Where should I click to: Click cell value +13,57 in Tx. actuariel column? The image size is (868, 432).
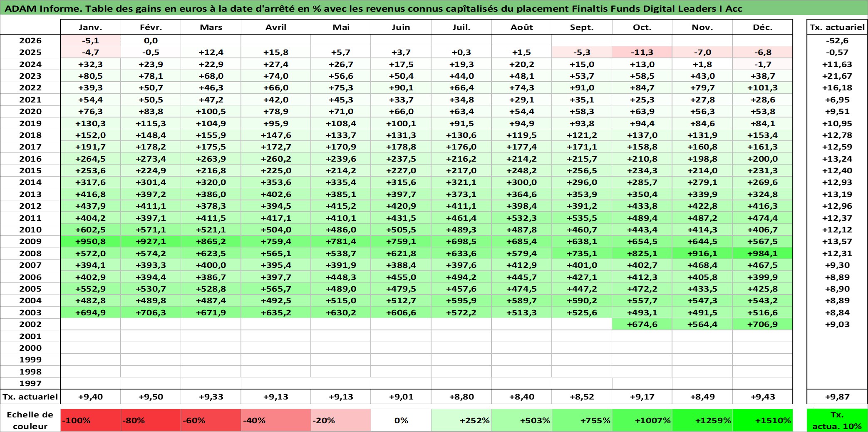pyautogui.click(x=837, y=241)
